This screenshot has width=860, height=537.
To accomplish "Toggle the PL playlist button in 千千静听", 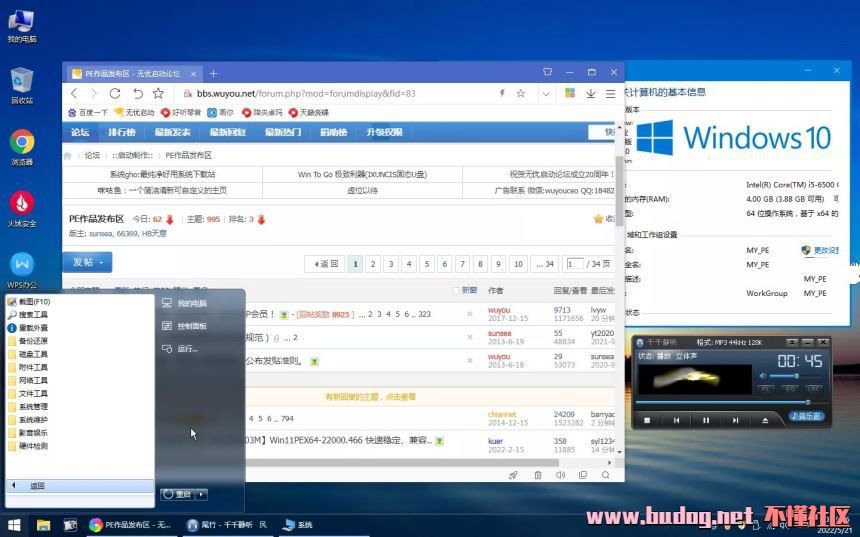I will click(766, 388).
